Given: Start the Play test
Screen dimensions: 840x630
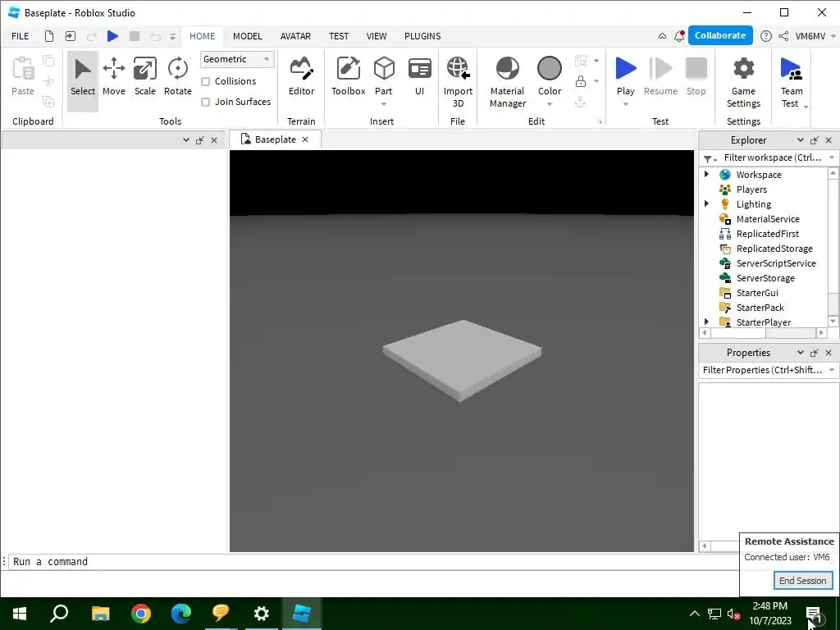Looking at the screenshot, I should click(625, 75).
